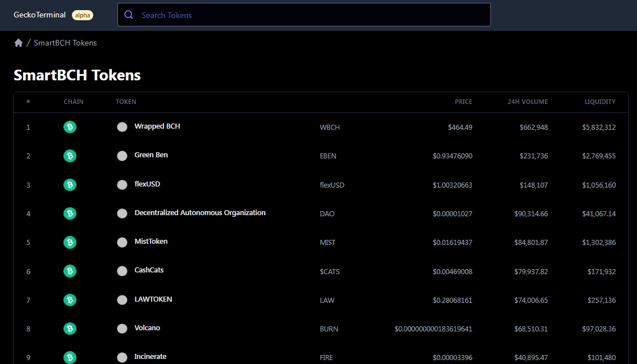This screenshot has width=637, height=364.
Task: Click the $0.000000000183619641 price value
Action: (x=434, y=329)
